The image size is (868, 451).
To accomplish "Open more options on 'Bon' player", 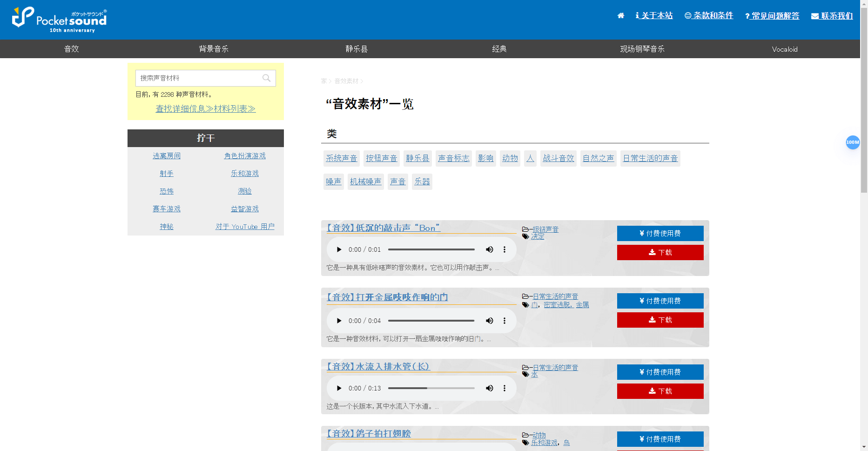I will tap(505, 249).
